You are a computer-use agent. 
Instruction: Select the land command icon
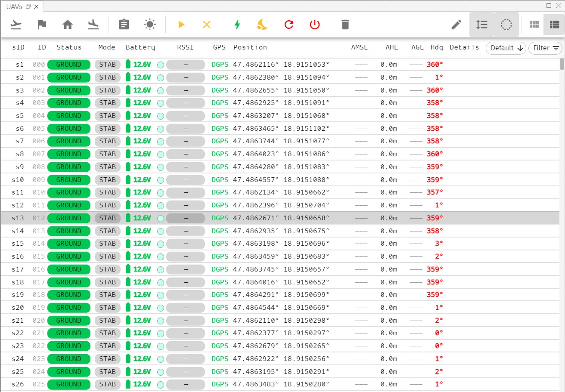tap(94, 25)
